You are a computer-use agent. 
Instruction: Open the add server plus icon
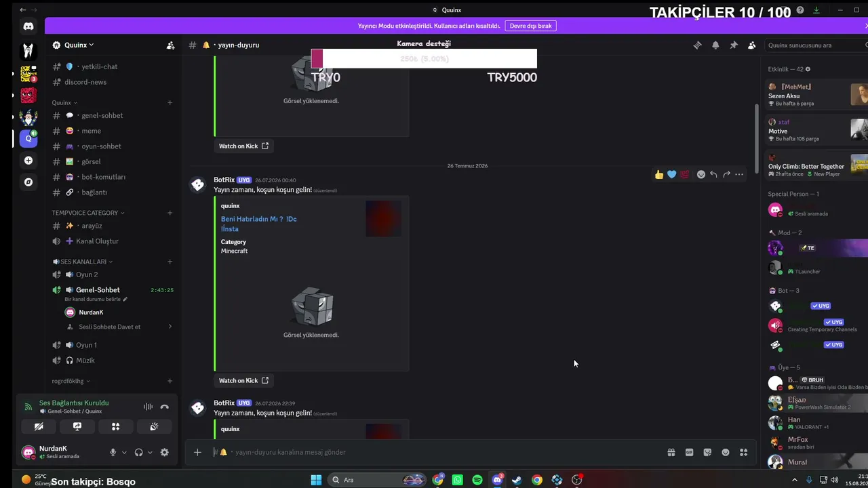[x=28, y=161]
